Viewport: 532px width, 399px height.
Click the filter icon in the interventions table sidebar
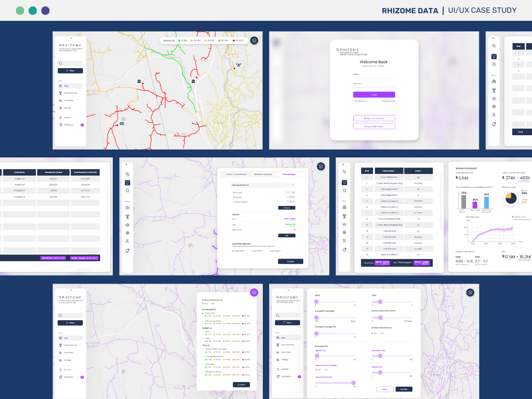344,182
